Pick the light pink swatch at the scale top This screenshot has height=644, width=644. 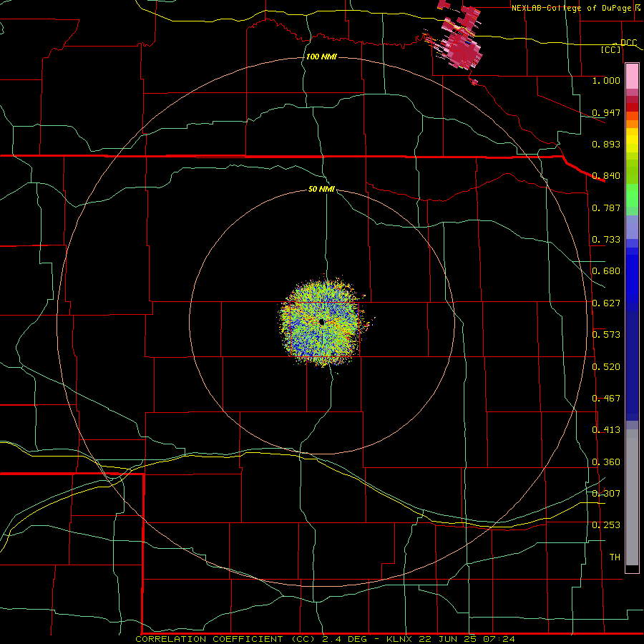pos(632,77)
